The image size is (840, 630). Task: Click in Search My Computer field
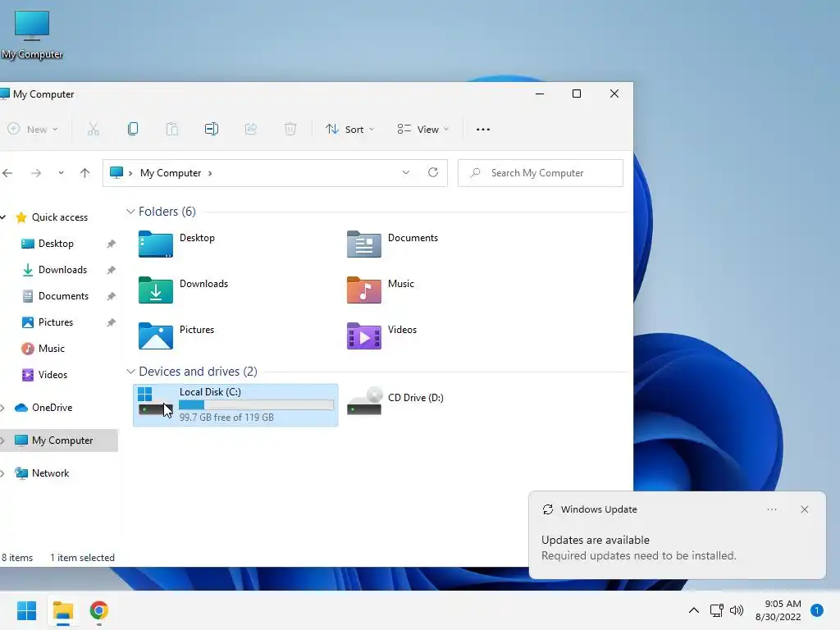pos(541,173)
